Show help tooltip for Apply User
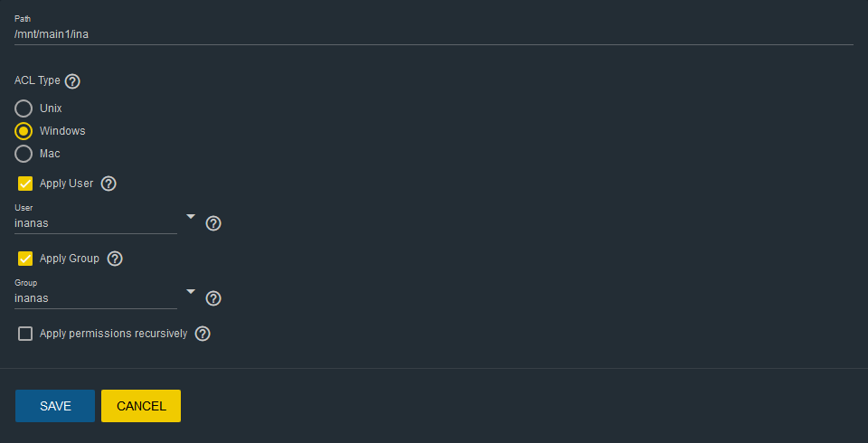 pyautogui.click(x=108, y=184)
